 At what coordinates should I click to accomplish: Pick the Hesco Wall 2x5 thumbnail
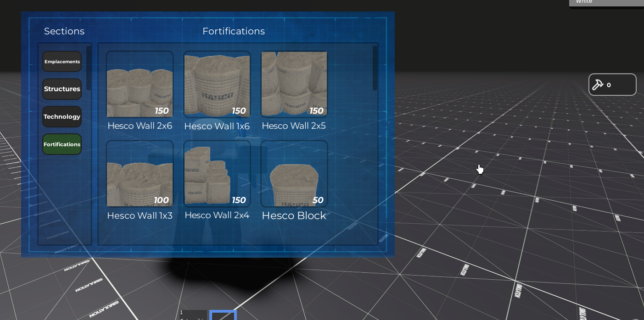pos(294,84)
